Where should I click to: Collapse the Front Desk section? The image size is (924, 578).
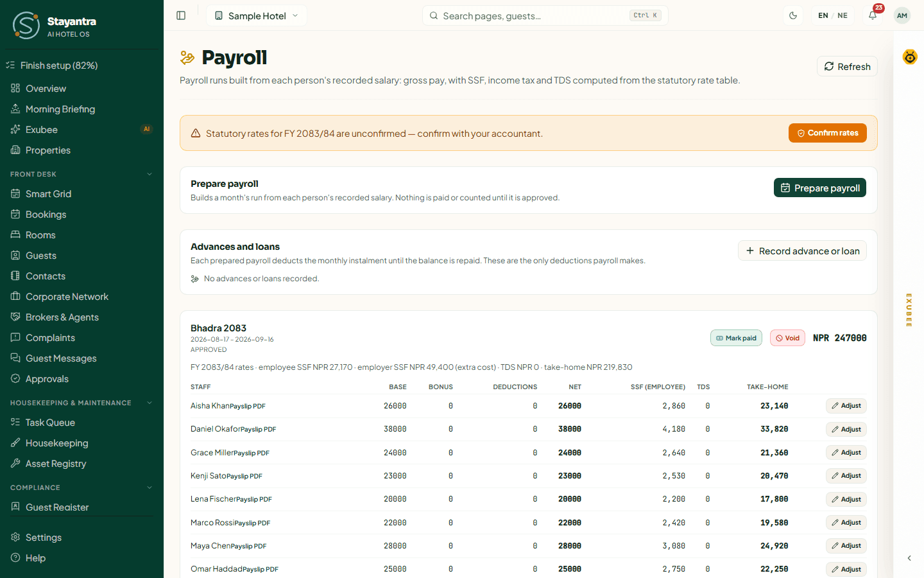tap(81, 174)
